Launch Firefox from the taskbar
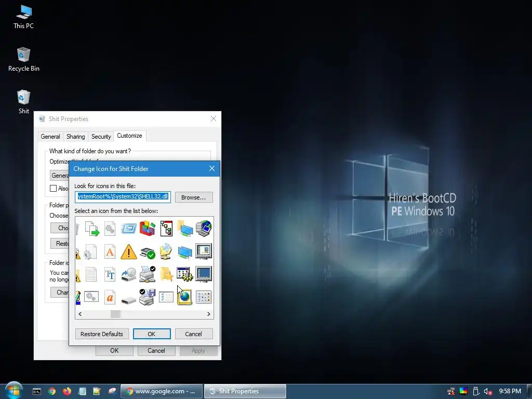The height and width of the screenshot is (399, 532). coord(67,392)
